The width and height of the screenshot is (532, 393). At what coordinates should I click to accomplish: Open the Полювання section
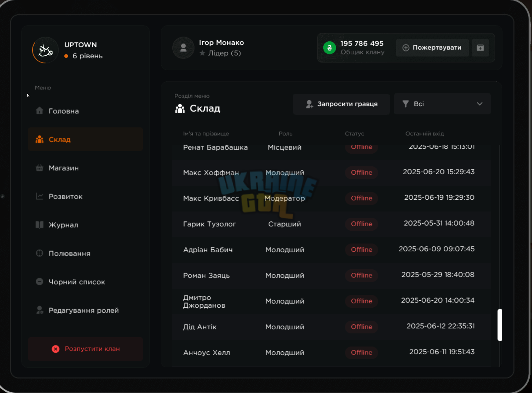[86, 253]
